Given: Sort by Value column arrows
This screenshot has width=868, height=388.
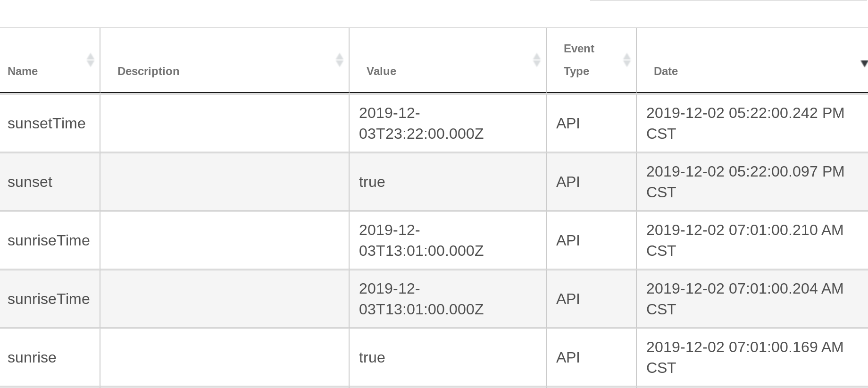Looking at the screenshot, I should [536, 60].
